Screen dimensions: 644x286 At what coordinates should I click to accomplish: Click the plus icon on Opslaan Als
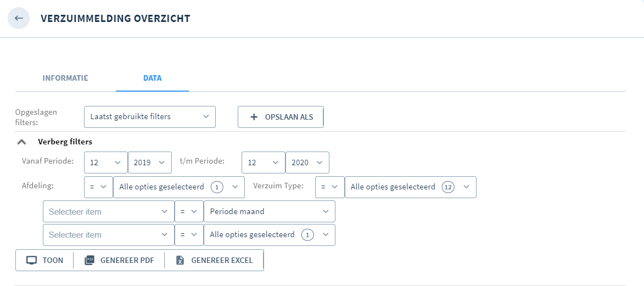[x=254, y=117]
